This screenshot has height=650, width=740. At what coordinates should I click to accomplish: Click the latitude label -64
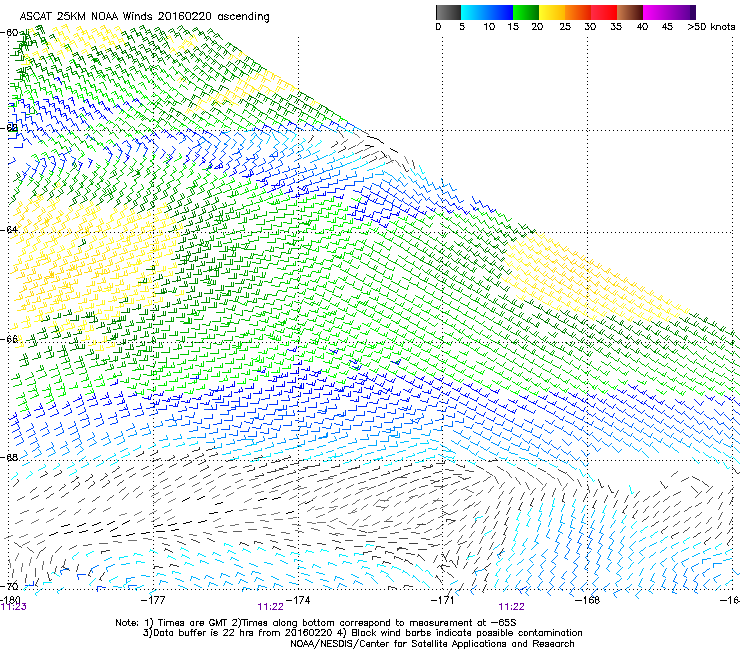coord(9,229)
